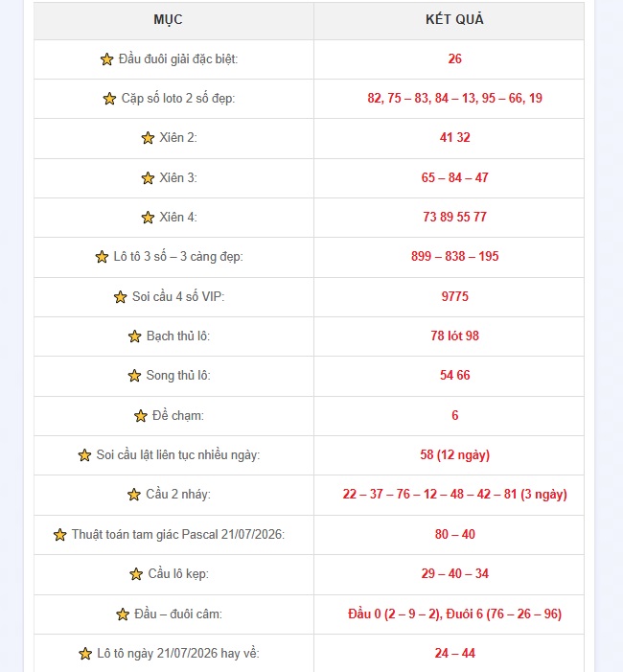Image resolution: width=623 pixels, height=672 pixels.
Task: Click the Xiên 3 result 65 – 84 – 47
Action: [x=454, y=177]
